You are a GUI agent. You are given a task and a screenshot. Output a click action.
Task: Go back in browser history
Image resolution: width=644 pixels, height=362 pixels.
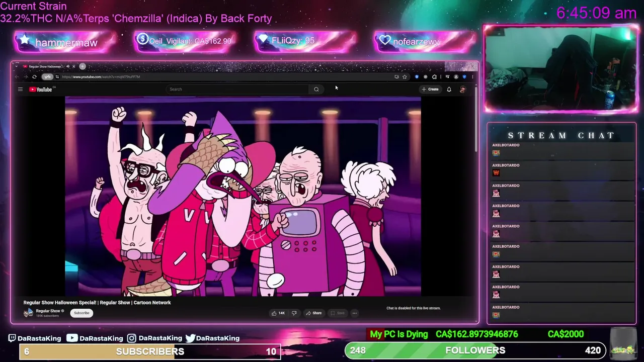click(x=17, y=77)
